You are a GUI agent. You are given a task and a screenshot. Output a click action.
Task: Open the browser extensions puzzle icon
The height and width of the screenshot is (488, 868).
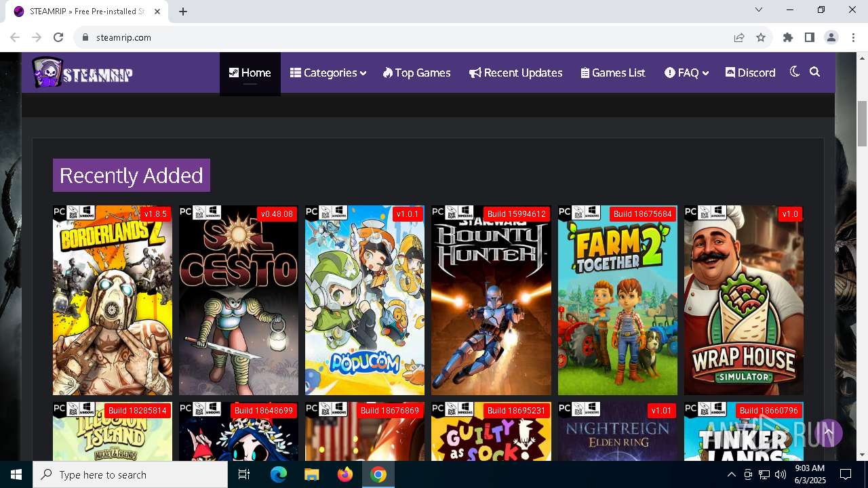coord(788,37)
